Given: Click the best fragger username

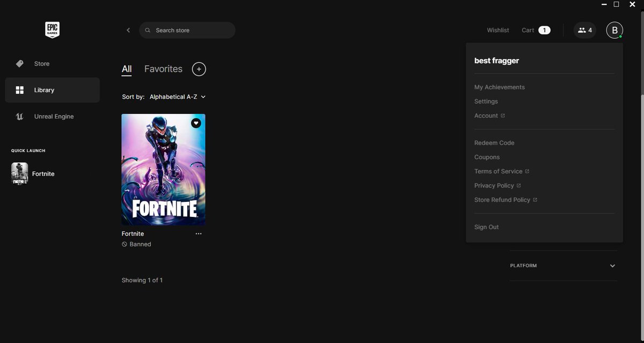Looking at the screenshot, I should tap(497, 61).
